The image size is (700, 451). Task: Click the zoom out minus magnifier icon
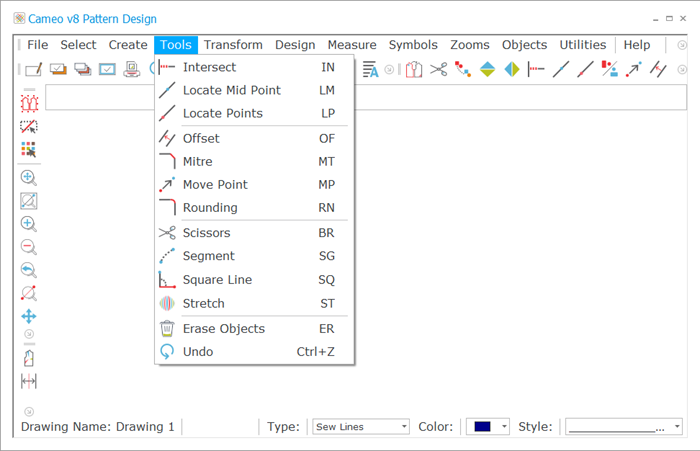coord(29,247)
